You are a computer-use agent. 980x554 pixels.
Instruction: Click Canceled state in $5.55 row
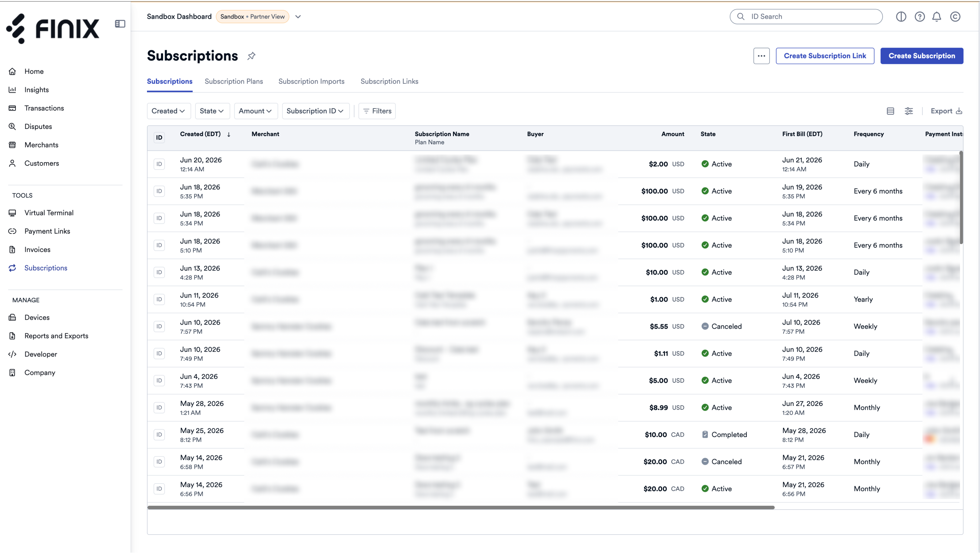click(721, 327)
